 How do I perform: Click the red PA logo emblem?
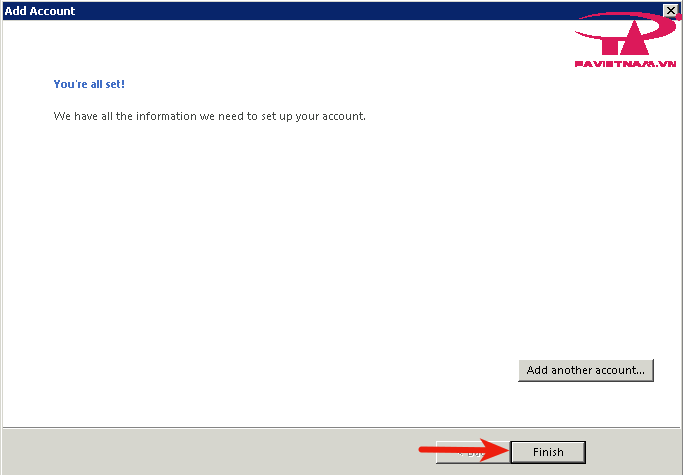tap(624, 38)
